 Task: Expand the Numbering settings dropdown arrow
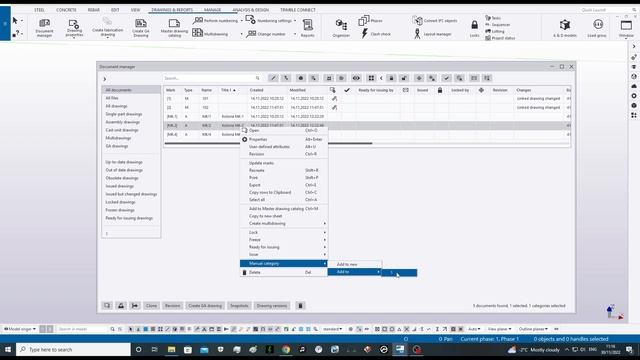point(295,20)
